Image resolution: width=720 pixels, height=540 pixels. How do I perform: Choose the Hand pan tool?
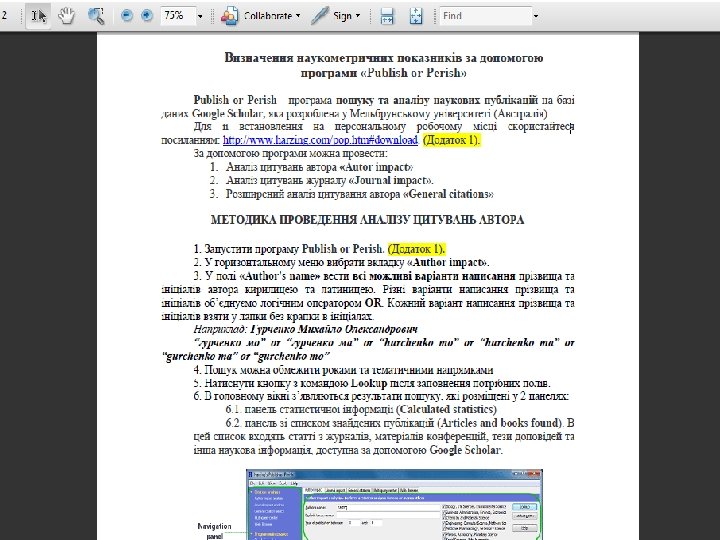(67, 16)
